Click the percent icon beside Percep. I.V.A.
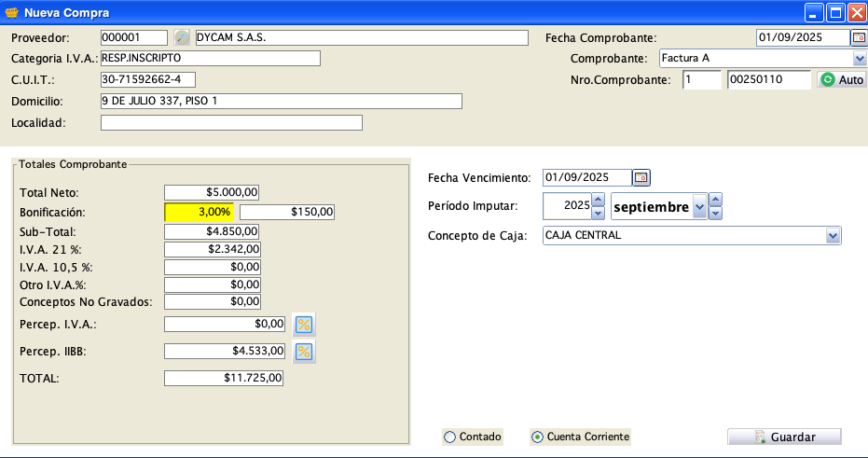Viewport: 868px width, 458px height. tap(304, 325)
